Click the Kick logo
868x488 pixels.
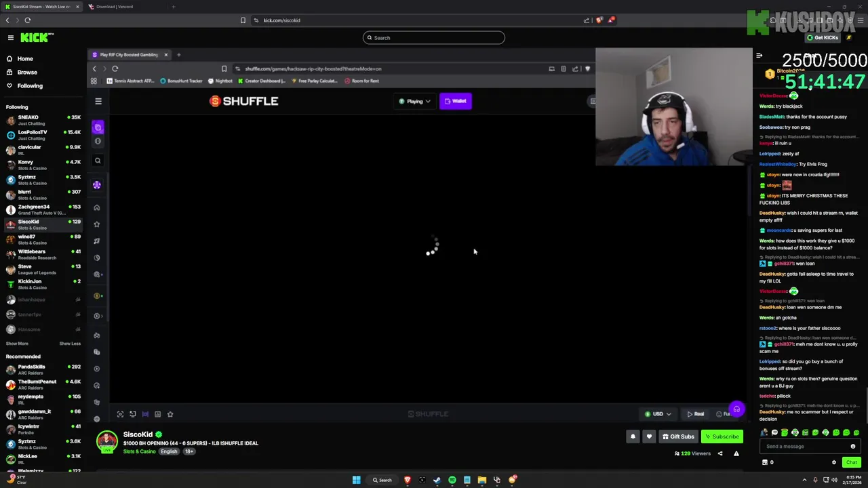[x=37, y=38]
